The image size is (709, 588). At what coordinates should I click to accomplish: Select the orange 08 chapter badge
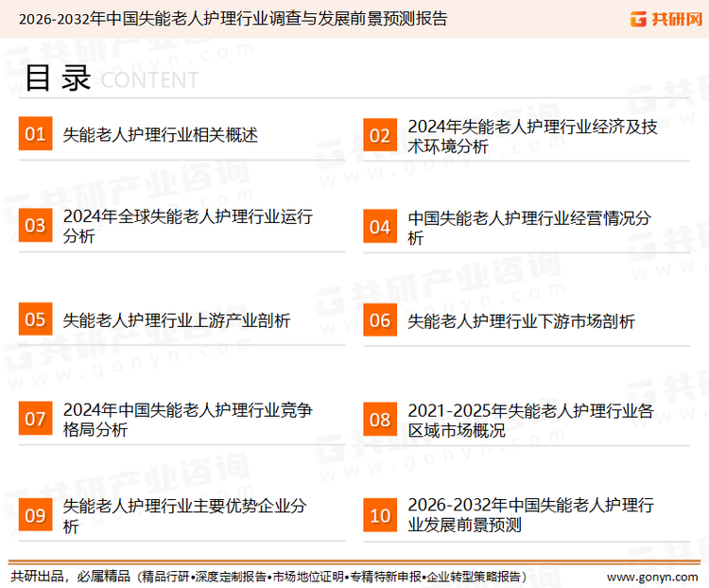[380, 420]
